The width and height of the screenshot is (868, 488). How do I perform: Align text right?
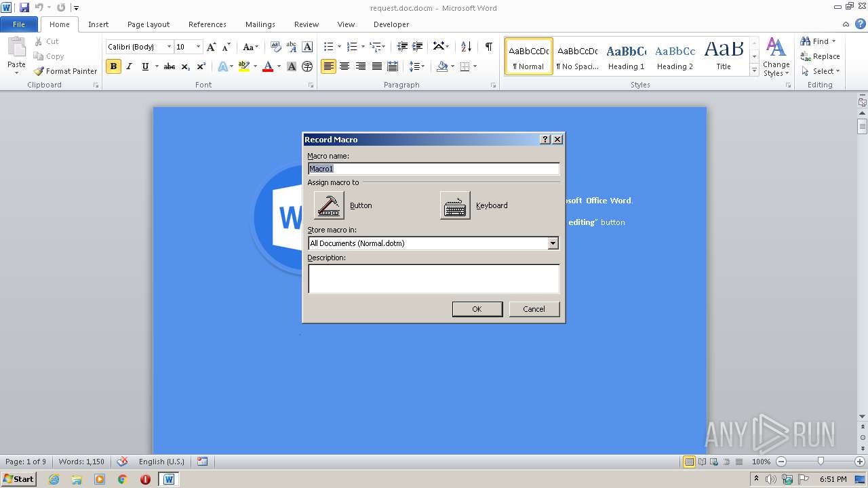(x=361, y=66)
